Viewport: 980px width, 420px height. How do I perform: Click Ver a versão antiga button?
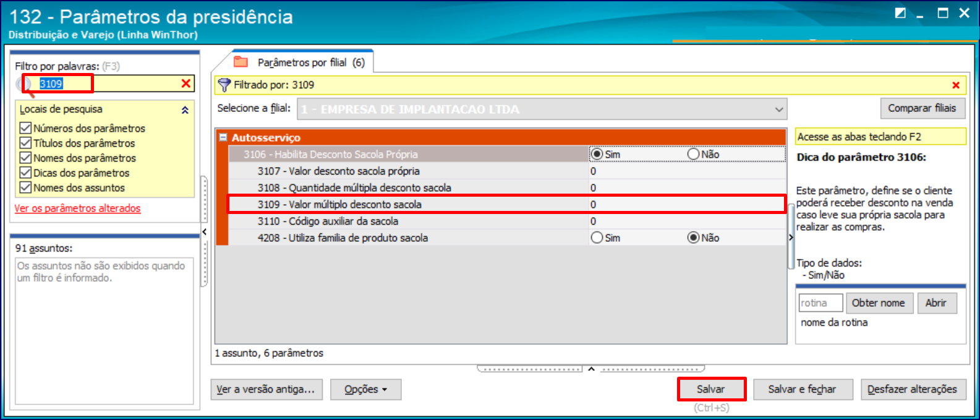point(266,389)
